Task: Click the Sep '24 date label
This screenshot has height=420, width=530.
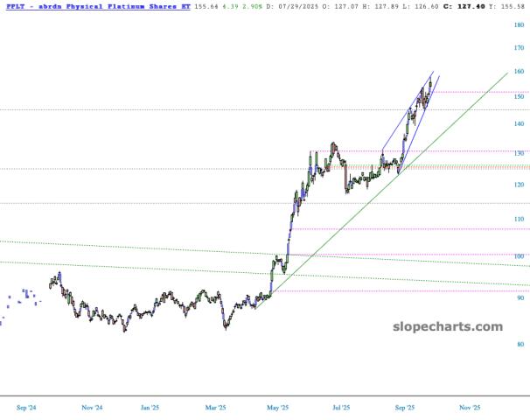Action: 26,408
